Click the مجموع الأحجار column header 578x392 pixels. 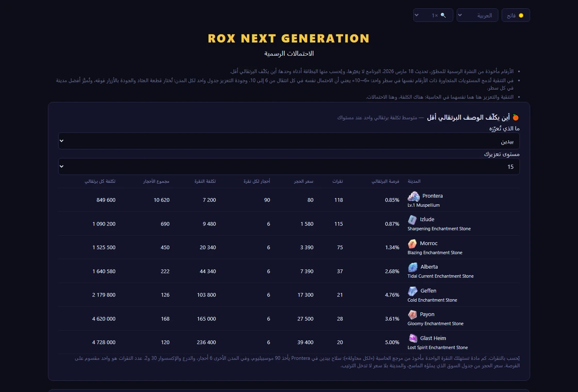click(156, 181)
